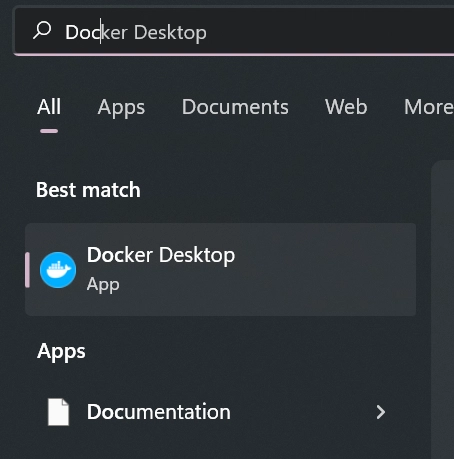Switch to the Documents filter tab
Viewport: 454px width, 459px height.
235,107
